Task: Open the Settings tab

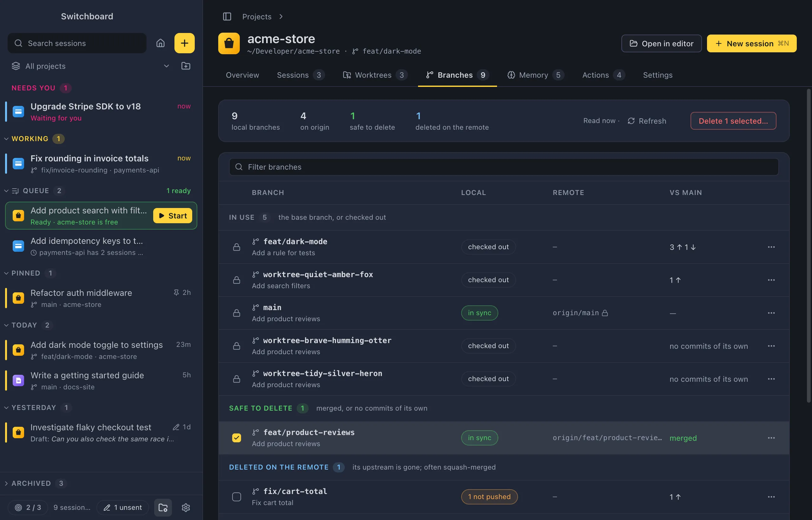Action: (658, 75)
